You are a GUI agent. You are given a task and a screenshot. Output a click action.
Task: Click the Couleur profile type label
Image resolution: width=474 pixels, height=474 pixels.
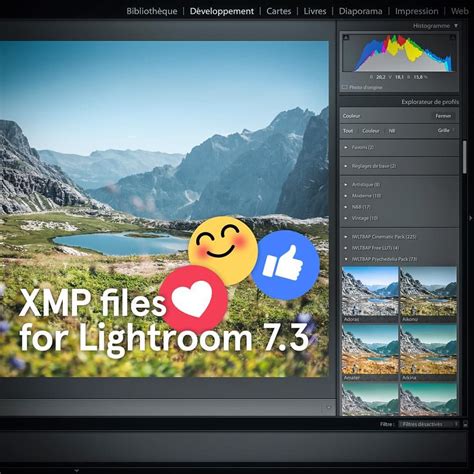pos(351,116)
